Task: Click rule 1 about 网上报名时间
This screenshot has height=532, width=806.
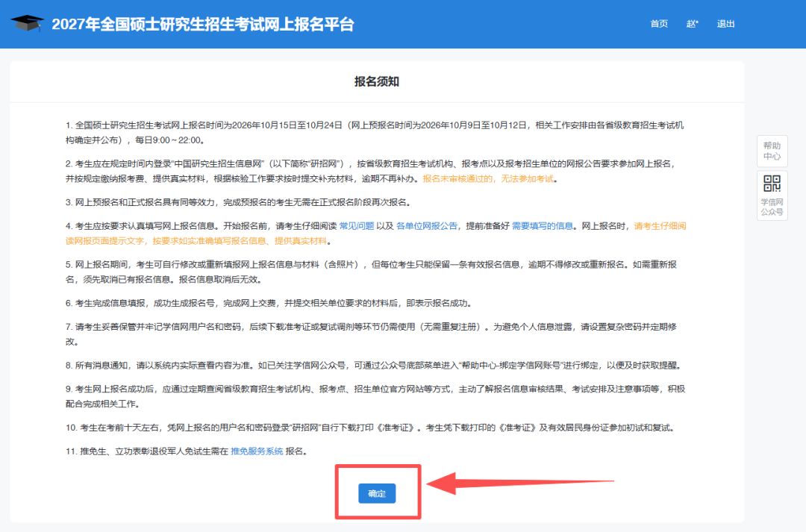Action: (x=375, y=133)
